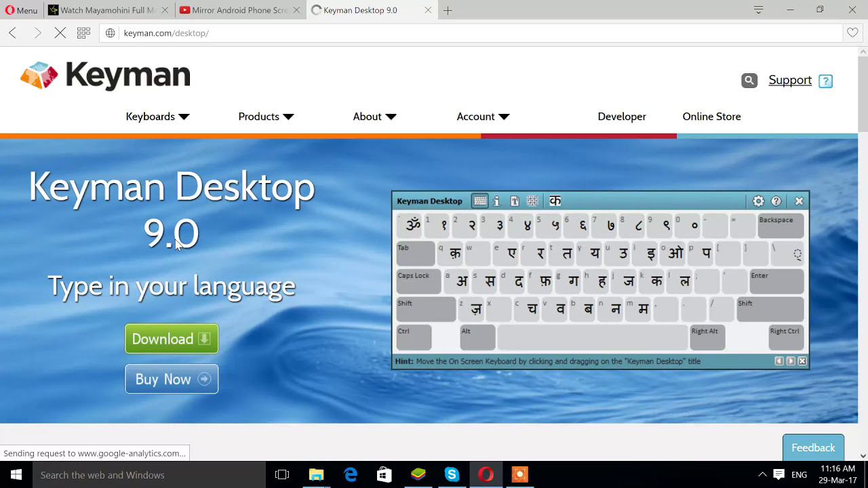Click the Search the web and Windows box
Screen dimensions: 868x488
click(x=149, y=474)
